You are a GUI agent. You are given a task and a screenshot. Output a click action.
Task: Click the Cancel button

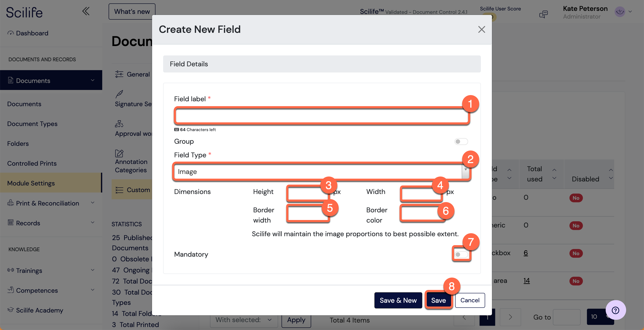(x=470, y=300)
